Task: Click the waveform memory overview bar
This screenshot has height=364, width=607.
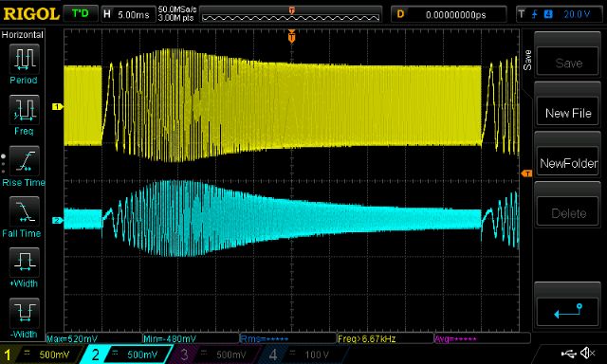Action: (291, 15)
